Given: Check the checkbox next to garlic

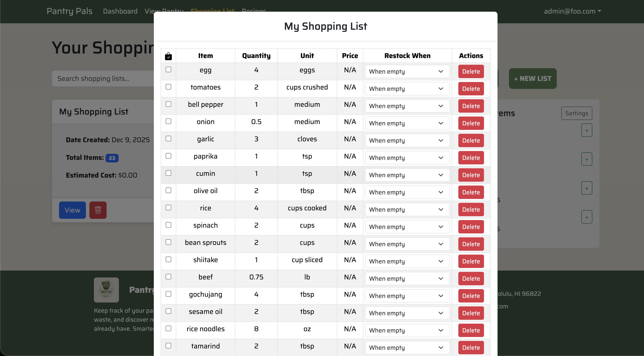Looking at the screenshot, I should (168, 139).
